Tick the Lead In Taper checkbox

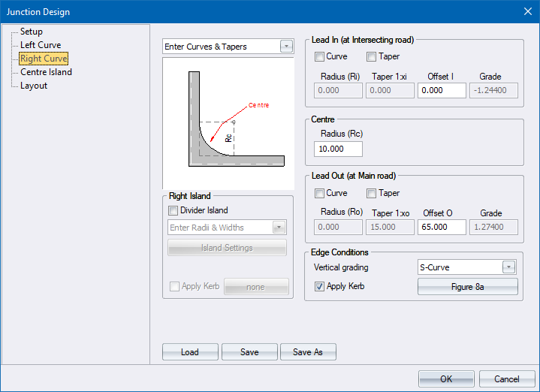tap(371, 56)
